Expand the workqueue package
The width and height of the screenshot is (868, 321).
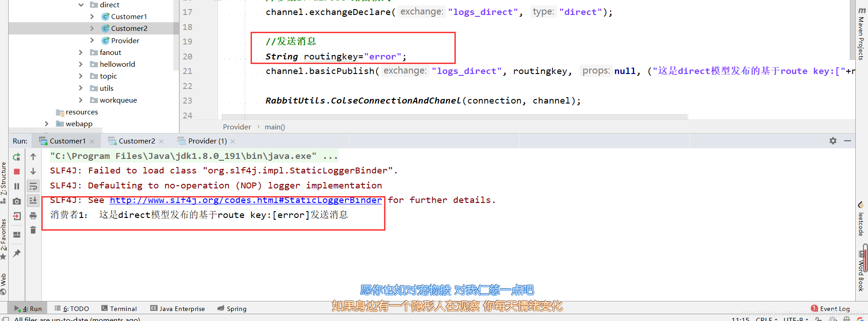coord(81,100)
